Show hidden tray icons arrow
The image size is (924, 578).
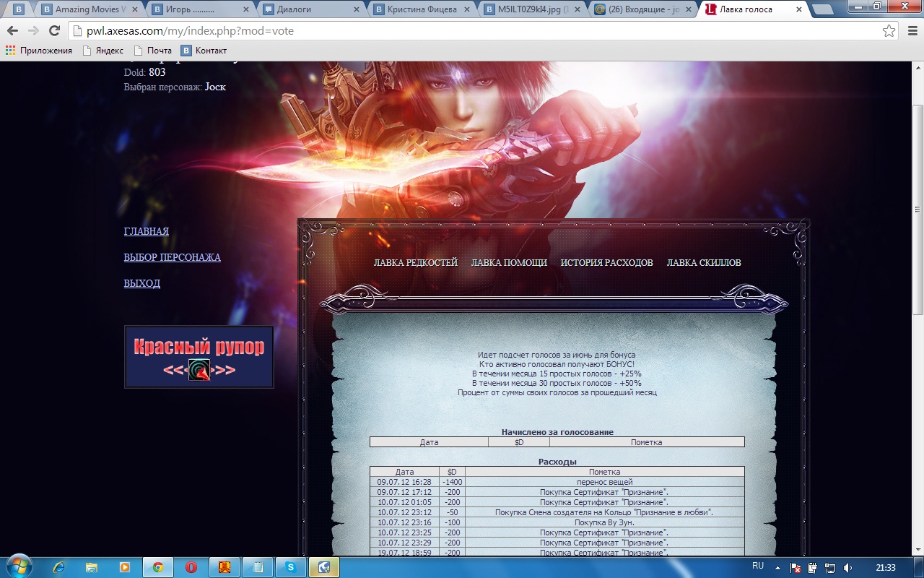tap(779, 567)
